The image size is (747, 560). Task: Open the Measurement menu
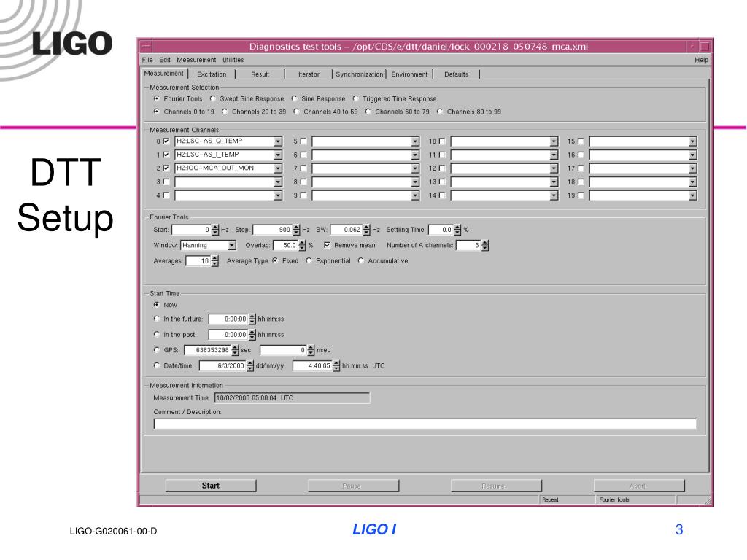point(196,60)
